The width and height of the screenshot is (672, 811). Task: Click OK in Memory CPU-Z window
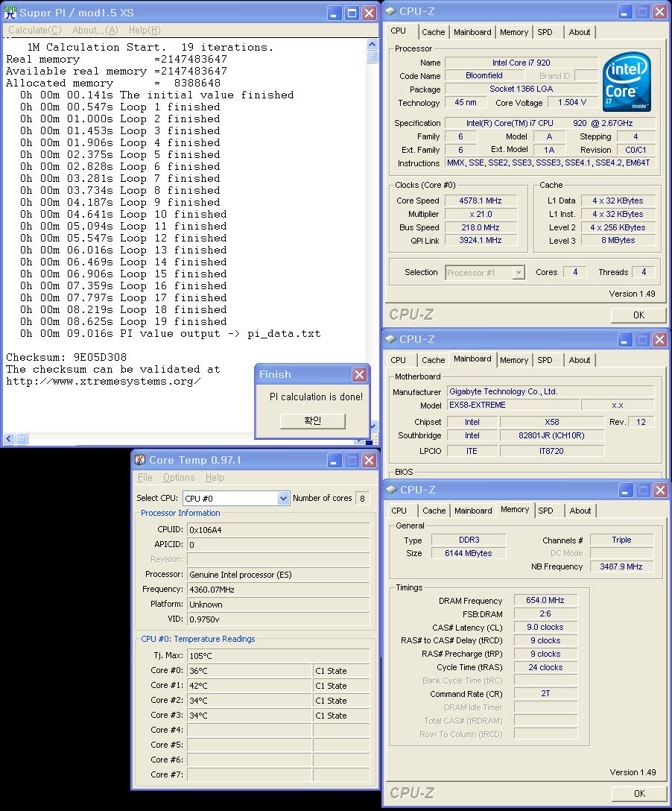(x=639, y=793)
